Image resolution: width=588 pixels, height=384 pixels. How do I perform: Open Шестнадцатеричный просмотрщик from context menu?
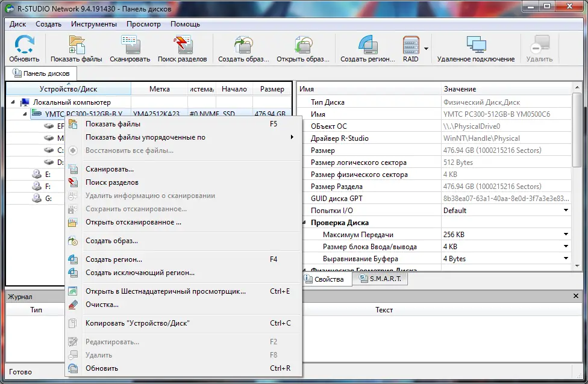pyautogui.click(x=183, y=291)
